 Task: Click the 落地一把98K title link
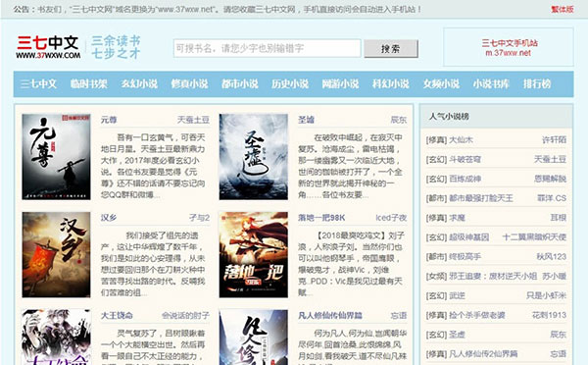[x=321, y=218]
